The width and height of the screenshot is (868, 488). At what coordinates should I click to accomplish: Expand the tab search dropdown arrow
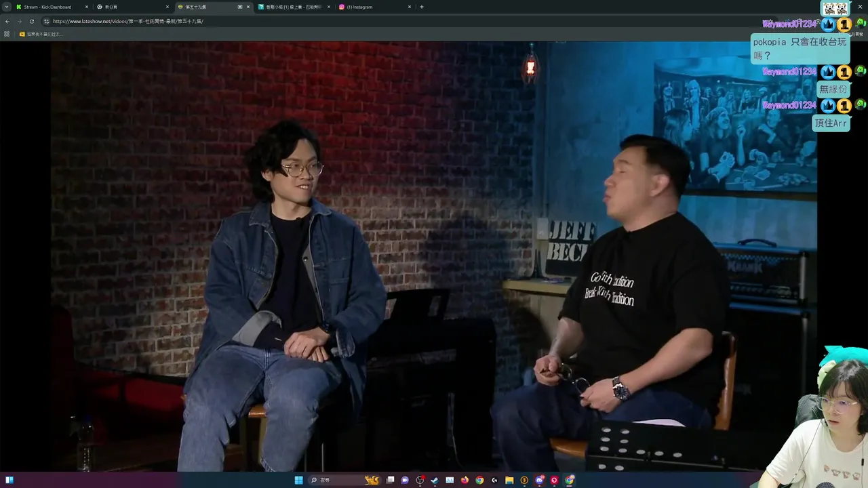7,7
